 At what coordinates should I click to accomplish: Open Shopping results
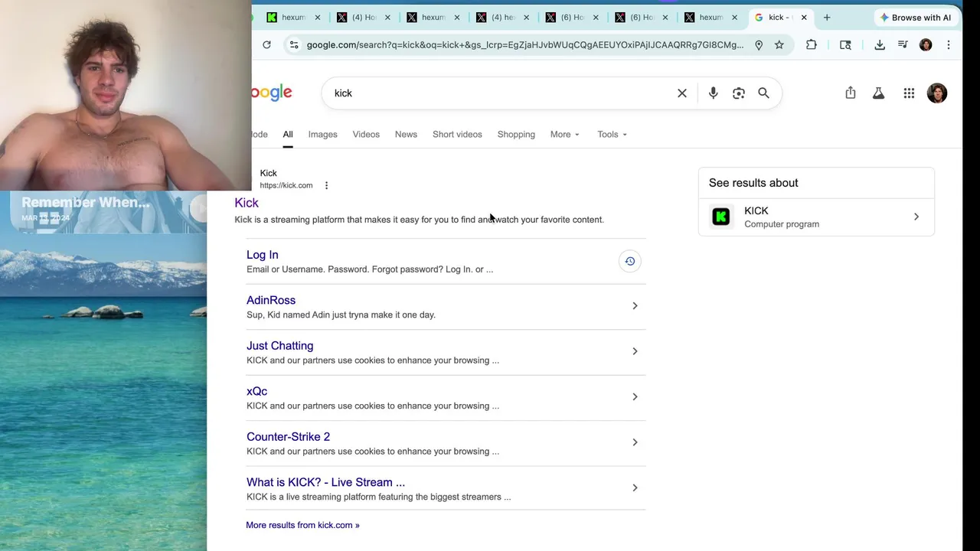point(516,135)
